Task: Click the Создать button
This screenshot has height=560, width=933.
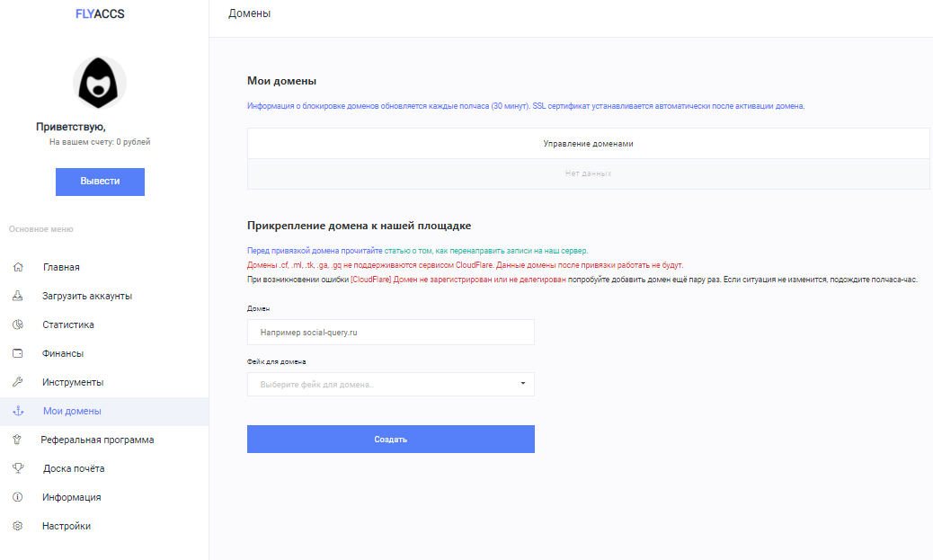Action: coord(390,440)
